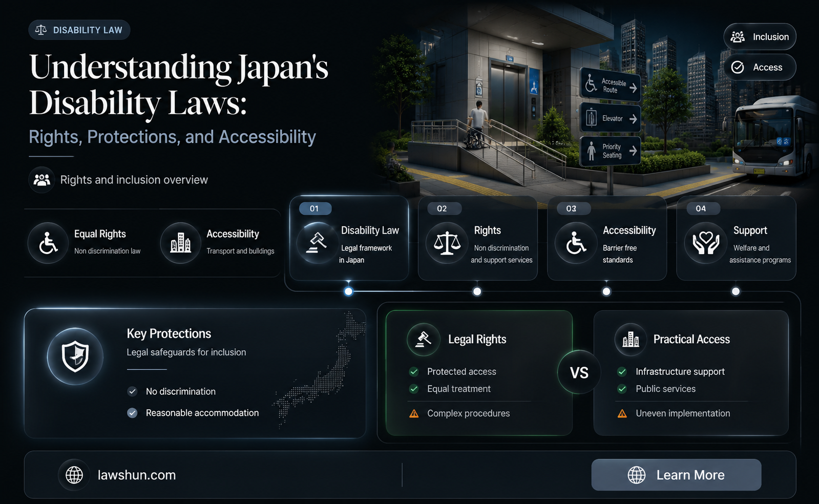Click the warning triangle beside Uneven implementation
819x504 pixels.
[622, 413]
